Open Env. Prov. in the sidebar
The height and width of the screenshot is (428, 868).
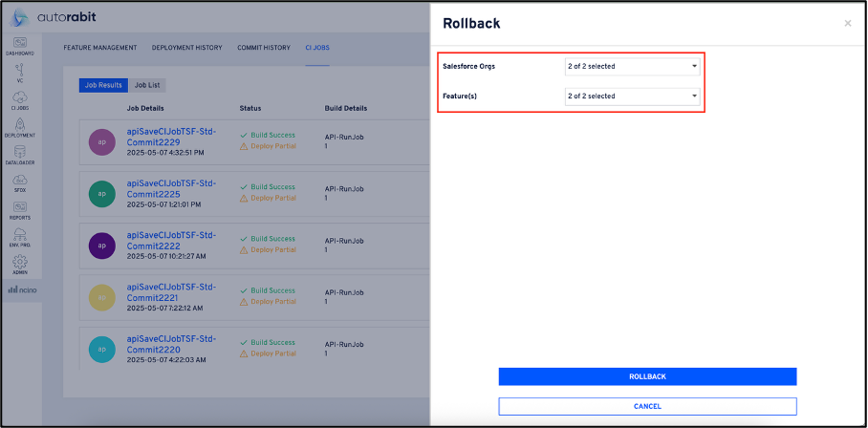19,238
